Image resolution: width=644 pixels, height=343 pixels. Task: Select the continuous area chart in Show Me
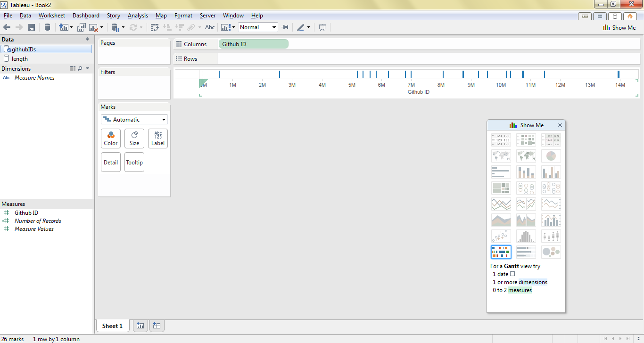click(501, 220)
